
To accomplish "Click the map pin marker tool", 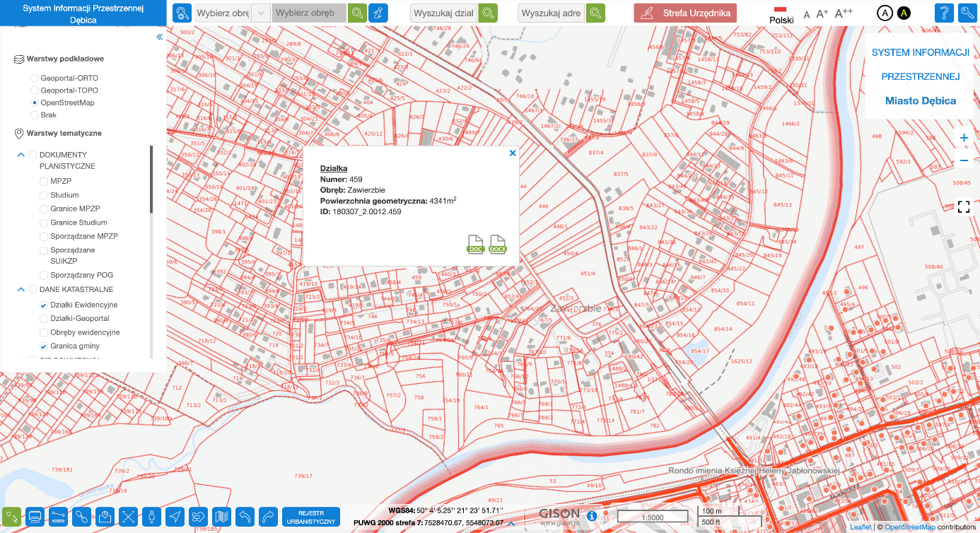I will pos(105,517).
